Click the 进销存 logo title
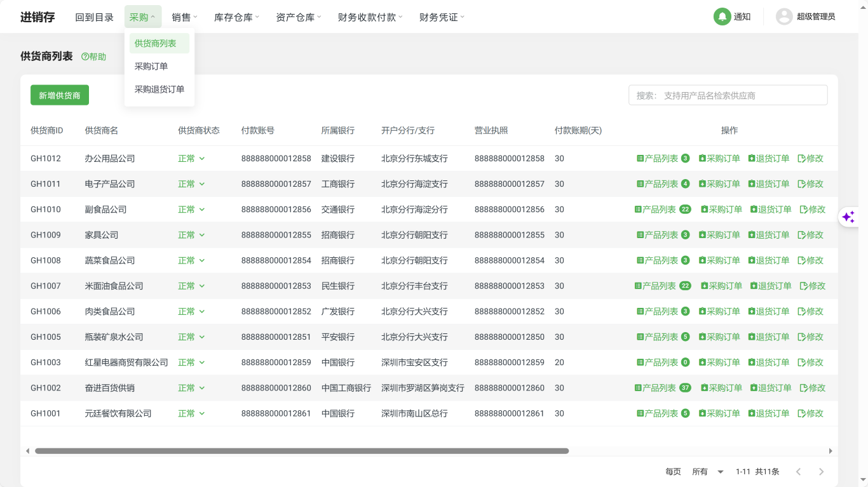Viewport: 868px width, 487px height. [37, 17]
